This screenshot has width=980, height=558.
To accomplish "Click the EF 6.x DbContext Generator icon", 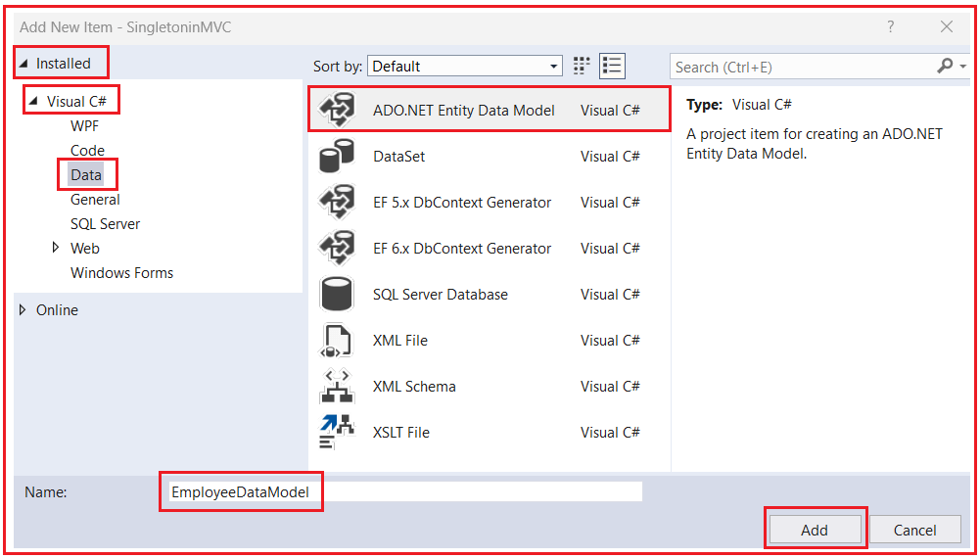I will point(337,248).
